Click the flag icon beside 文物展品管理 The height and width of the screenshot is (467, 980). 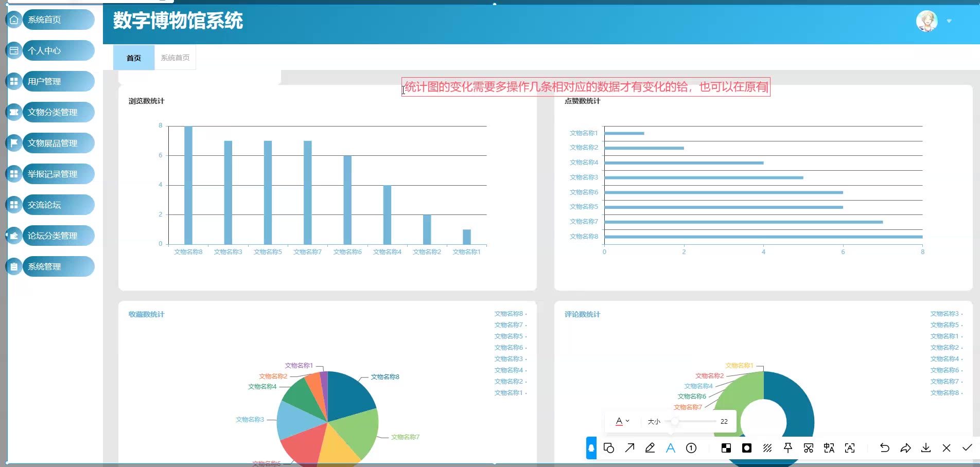(14, 143)
